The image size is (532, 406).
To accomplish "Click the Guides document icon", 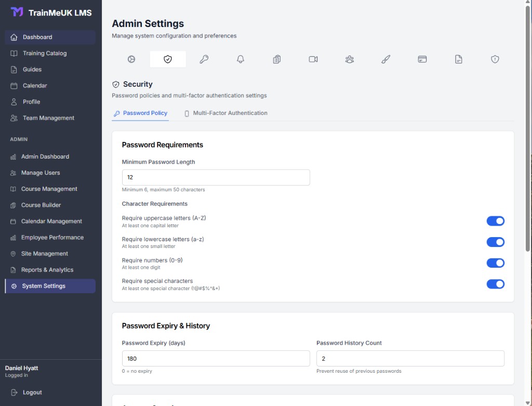I will (14, 70).
